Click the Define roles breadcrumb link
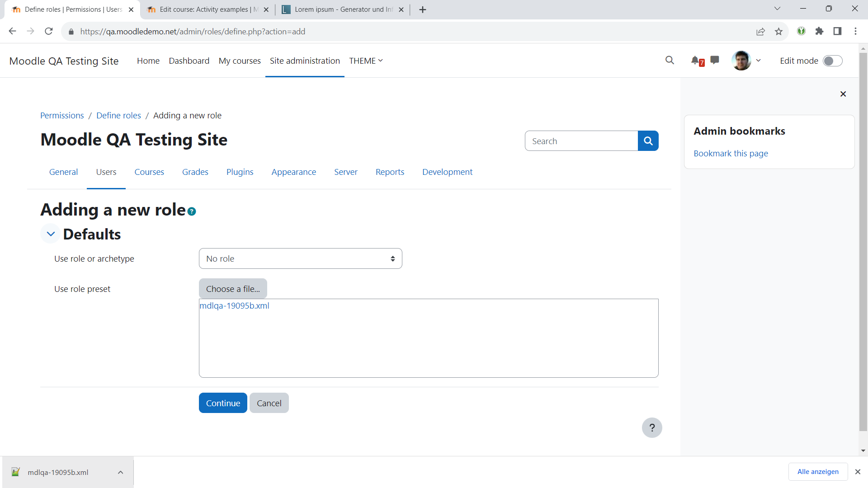The height and width of the screenshot is (488, 868). [x=118, y=115]
